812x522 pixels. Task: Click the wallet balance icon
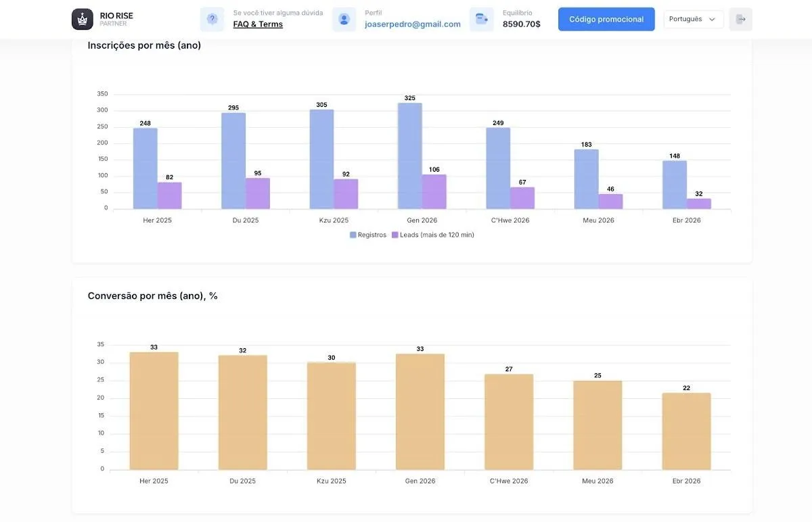[x=482, y=19]
